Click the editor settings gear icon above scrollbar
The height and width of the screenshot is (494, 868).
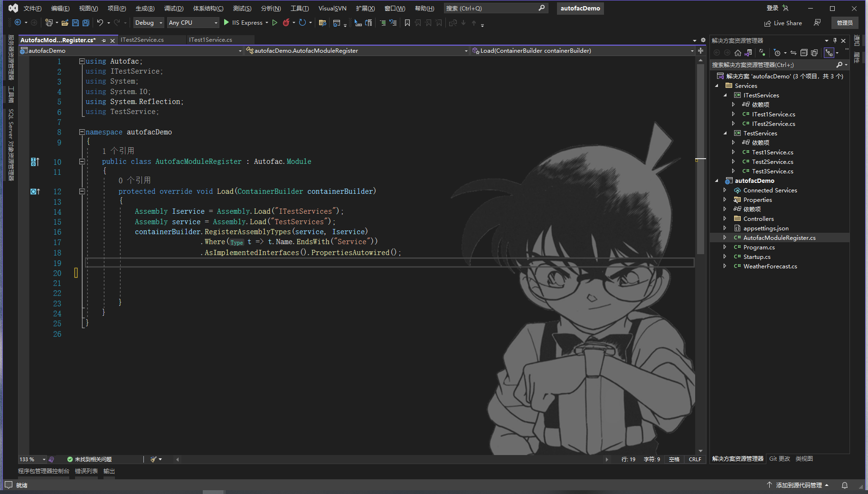click(703, 40)
